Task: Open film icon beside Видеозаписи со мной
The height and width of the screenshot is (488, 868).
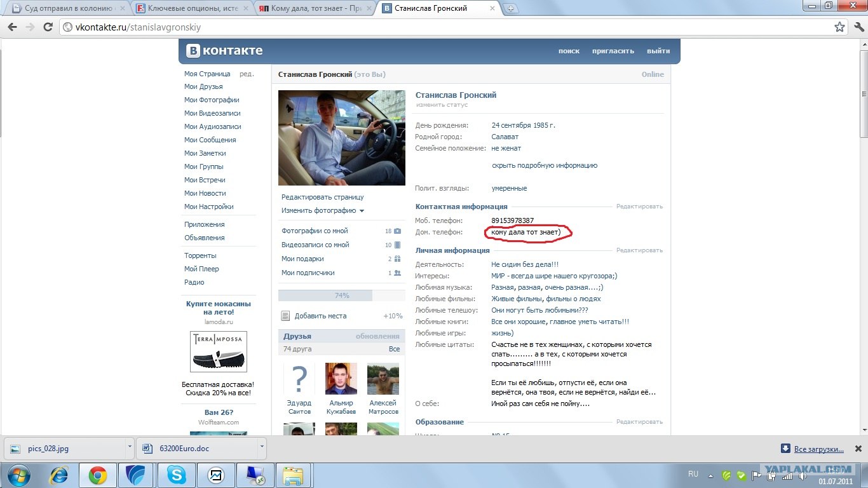Action: click(398, 245)
